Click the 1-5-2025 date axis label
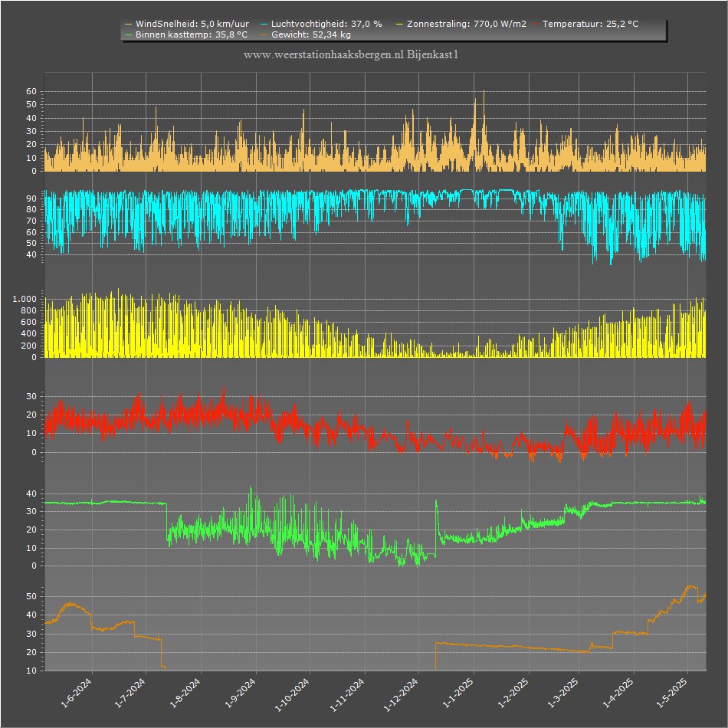Screen dimensions: 728x728 click(671, 693)
